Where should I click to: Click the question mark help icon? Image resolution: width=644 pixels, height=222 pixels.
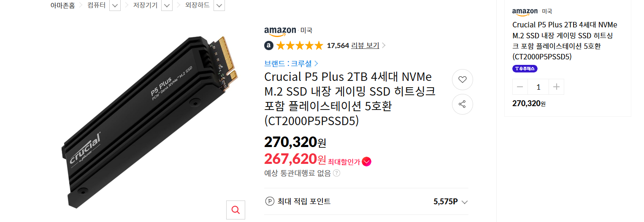(336, 173)
